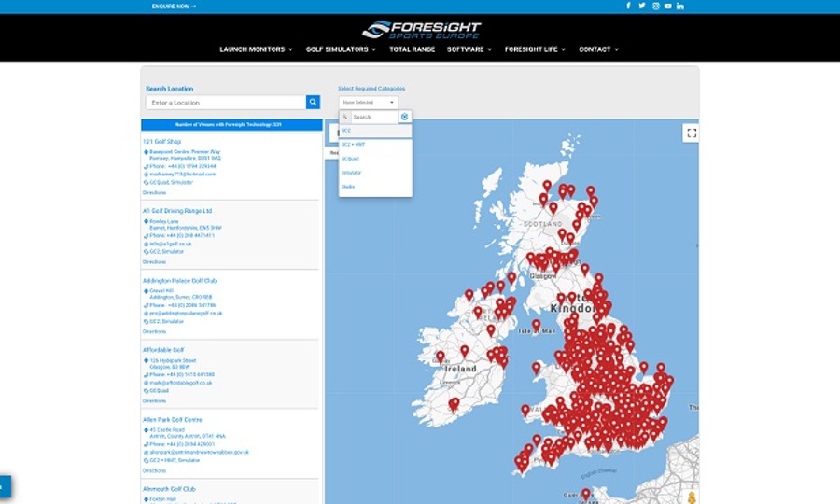Image resolution: width=840 pixels, height=504 pixels.
Task: Open the A1 Golf Driving Range Ltd venue
Action: [177, 211]
